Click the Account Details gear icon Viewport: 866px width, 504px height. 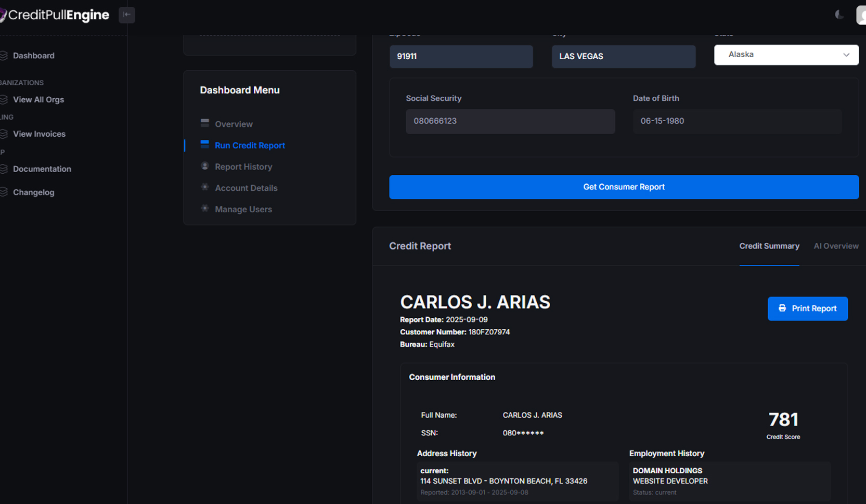point(205,187)
